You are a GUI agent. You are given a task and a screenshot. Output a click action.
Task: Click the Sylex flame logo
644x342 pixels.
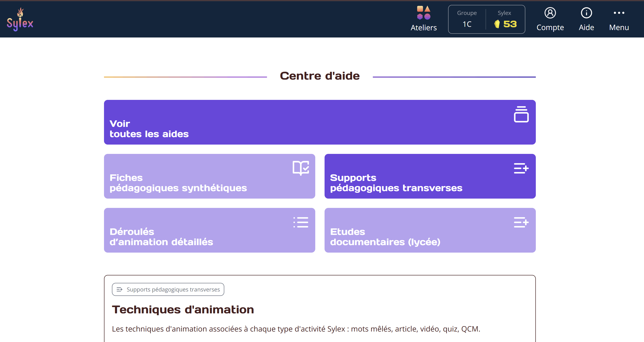(x=20, y=19)
